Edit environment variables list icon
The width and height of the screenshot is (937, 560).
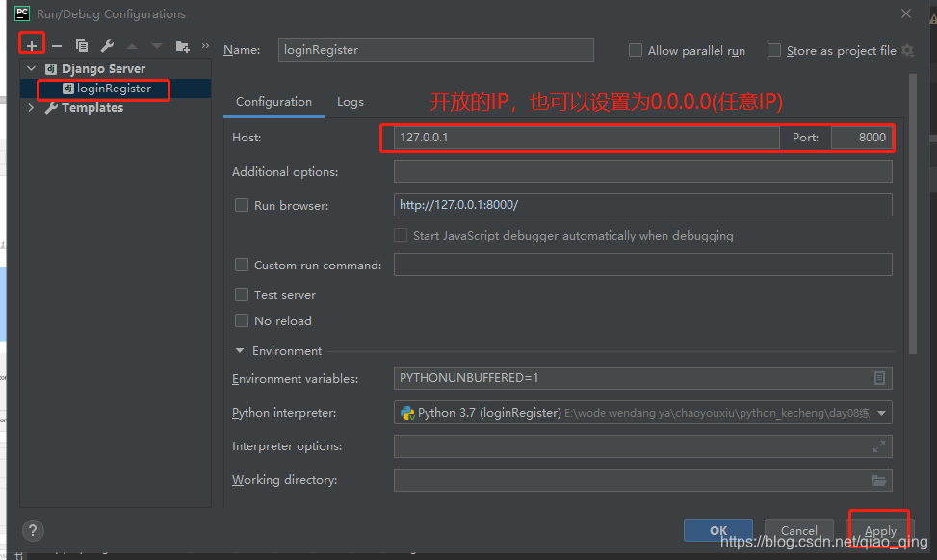[879, 378]
